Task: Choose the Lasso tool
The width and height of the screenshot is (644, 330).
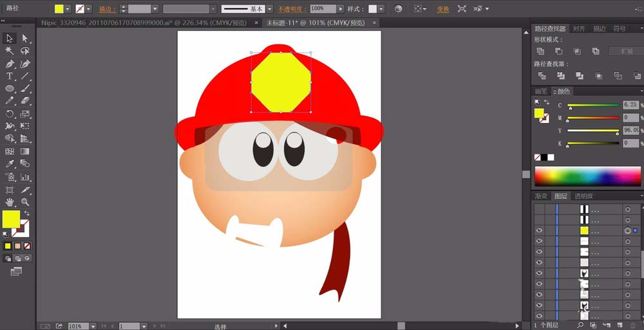Action: [25, 51]
